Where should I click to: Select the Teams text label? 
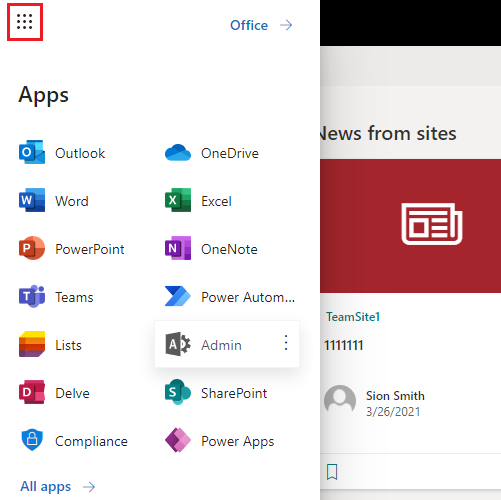(74, 297)
